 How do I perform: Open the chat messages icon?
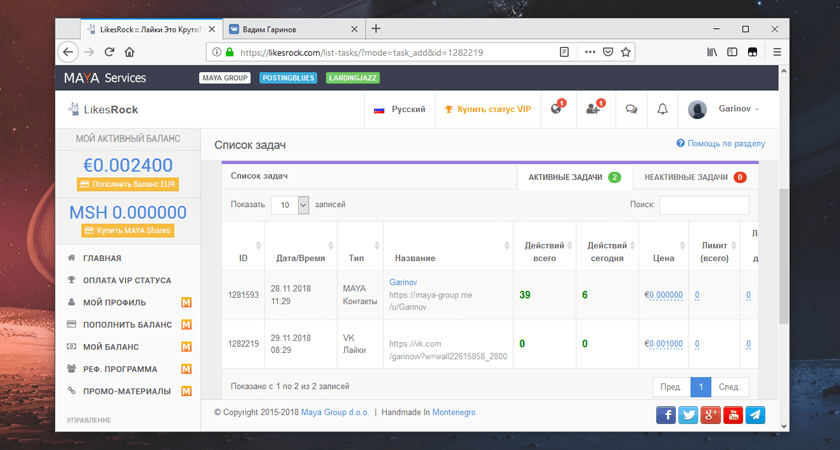632,109
